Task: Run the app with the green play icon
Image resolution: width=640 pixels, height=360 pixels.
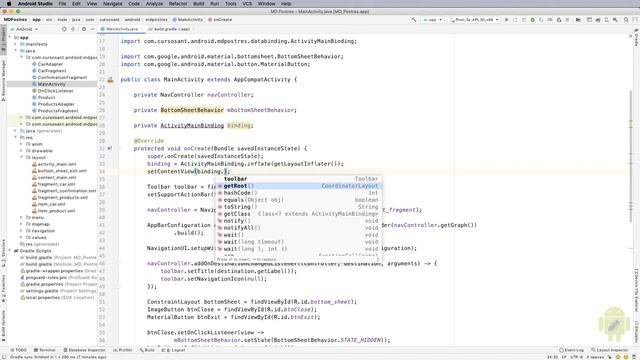Action: click(x=507, y=20)
